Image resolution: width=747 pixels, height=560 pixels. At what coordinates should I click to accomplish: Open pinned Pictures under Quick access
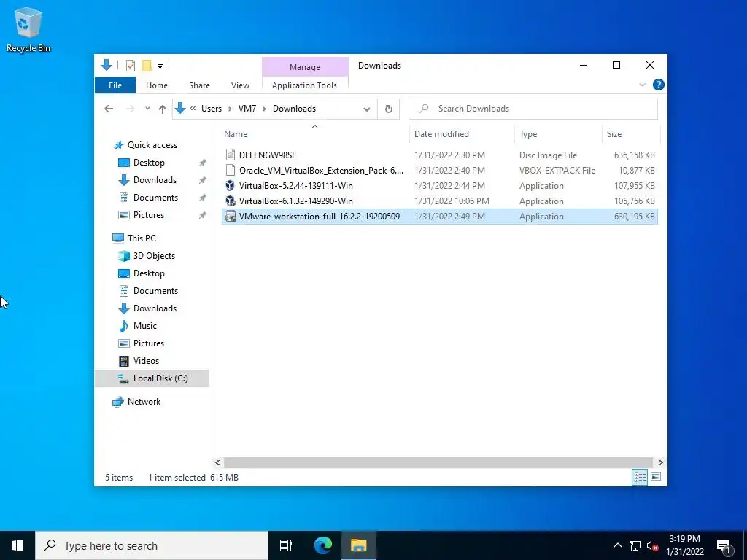(149, 215)
